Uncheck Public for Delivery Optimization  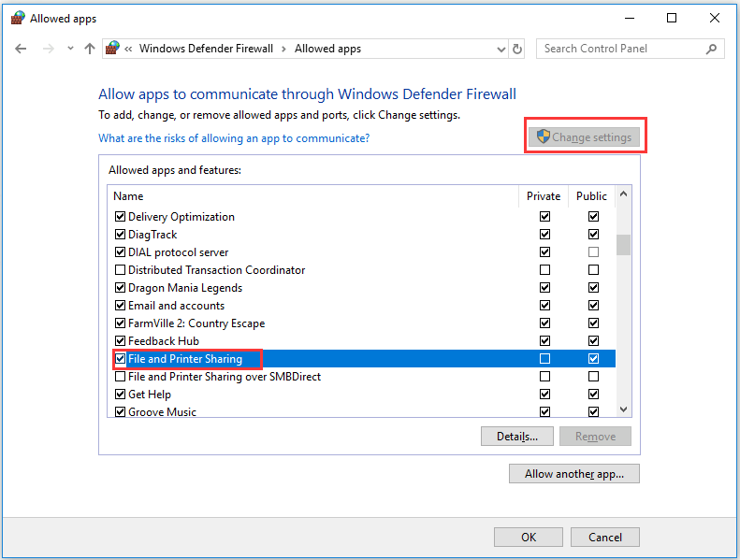592,217
